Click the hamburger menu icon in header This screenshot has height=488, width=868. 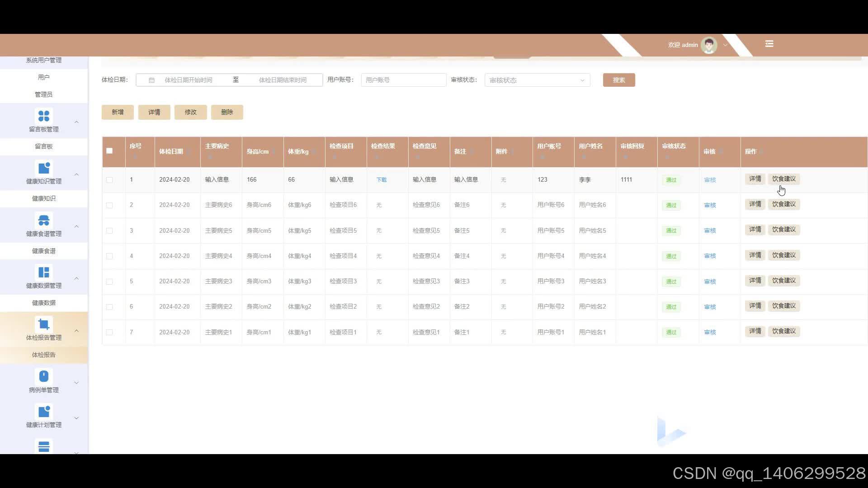[769, 44]
